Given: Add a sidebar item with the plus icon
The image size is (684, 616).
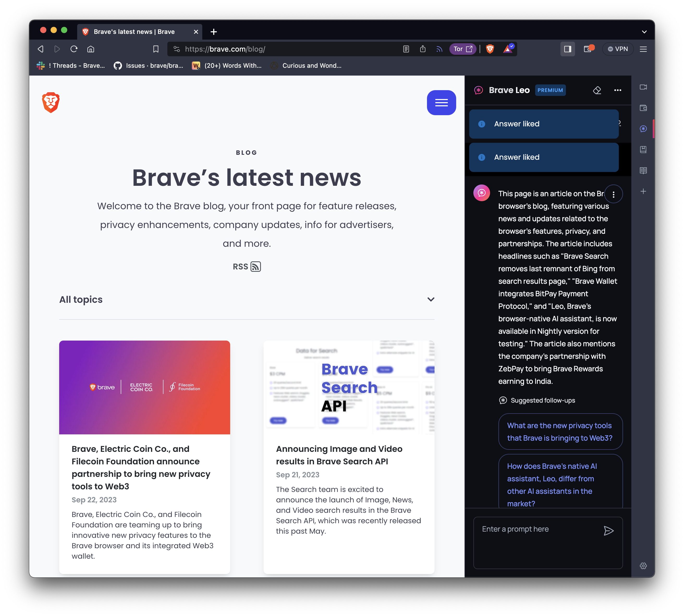Looking at the screenshot, I should click(x=643, y=191).
